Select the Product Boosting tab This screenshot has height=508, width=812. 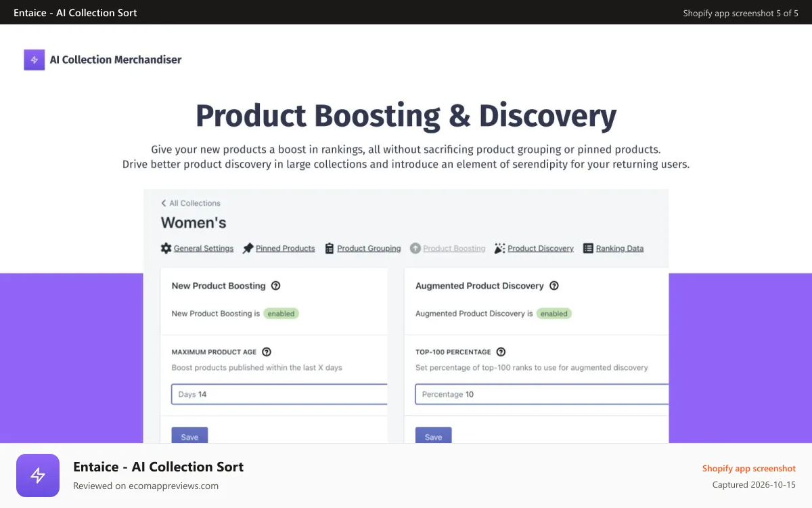454,249
